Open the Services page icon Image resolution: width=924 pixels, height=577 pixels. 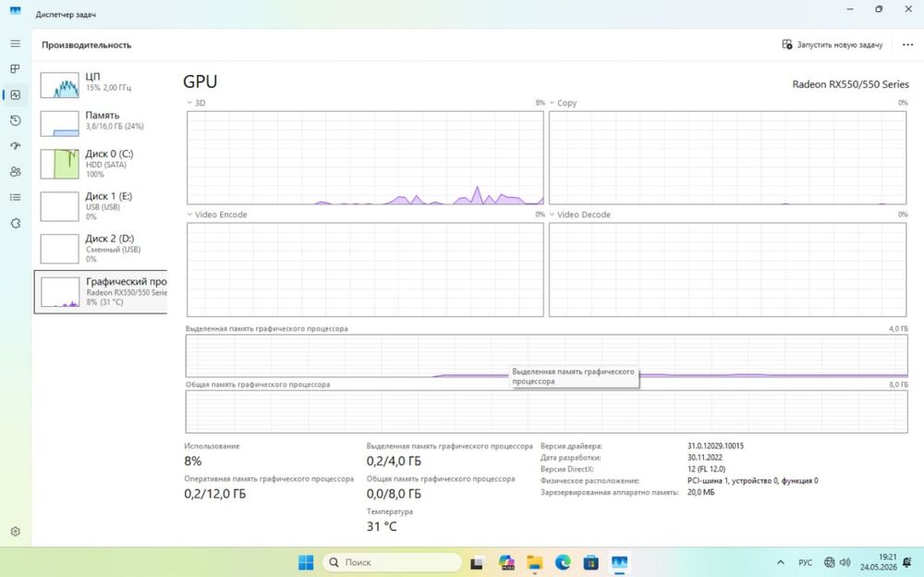tap(16, 223)
